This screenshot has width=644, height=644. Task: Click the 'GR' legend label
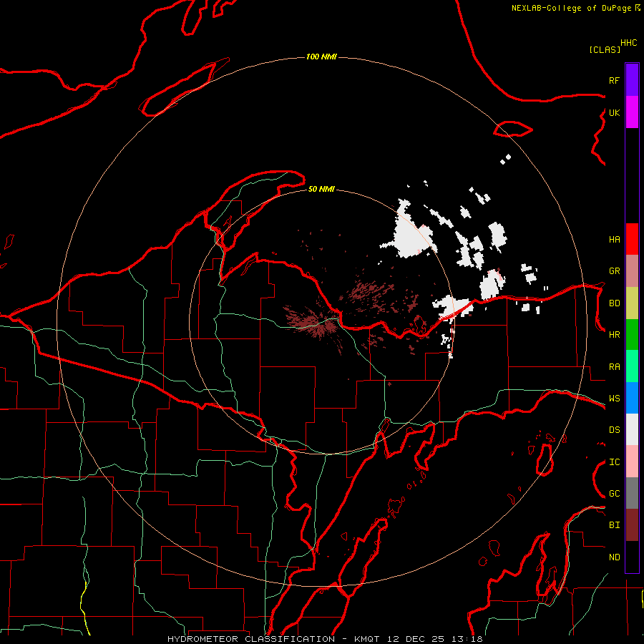pos(614,271)
